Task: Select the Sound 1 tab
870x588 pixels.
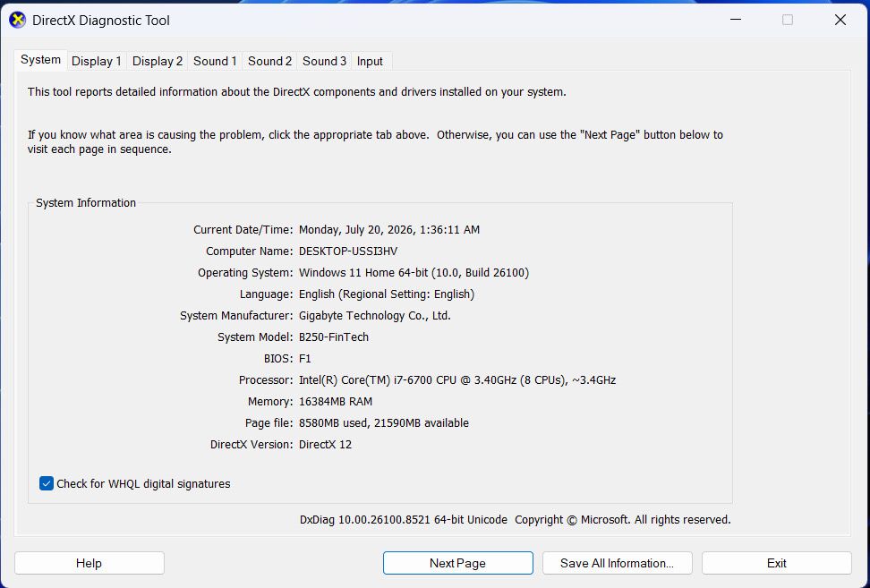Action: pos(215,61)
